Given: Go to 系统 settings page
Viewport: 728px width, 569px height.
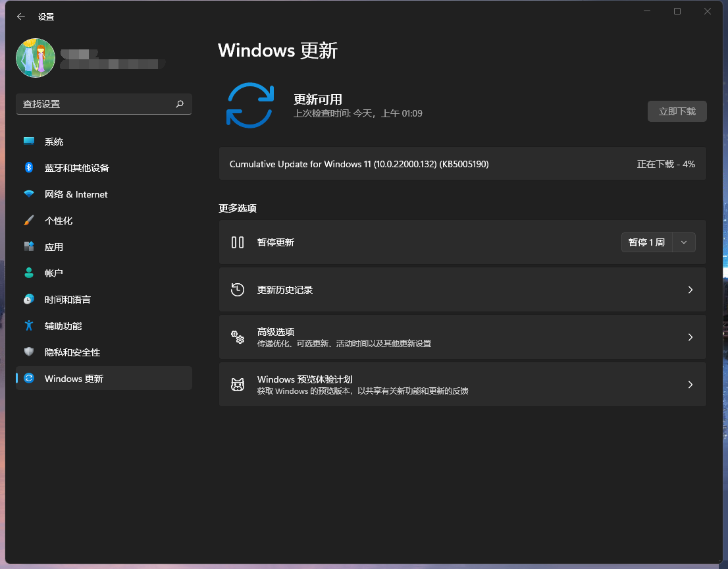Looking at the screenshot, I should point(103,142).
